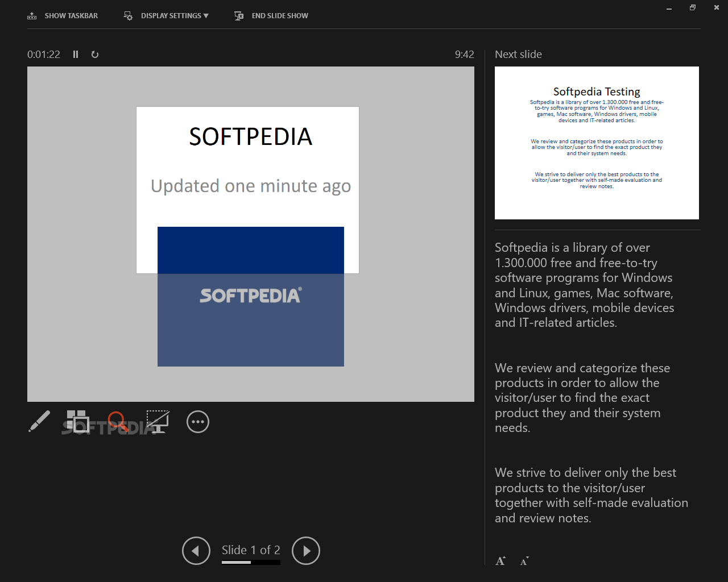
Task: Click the slide progress bar
Action: pos(251,562)
